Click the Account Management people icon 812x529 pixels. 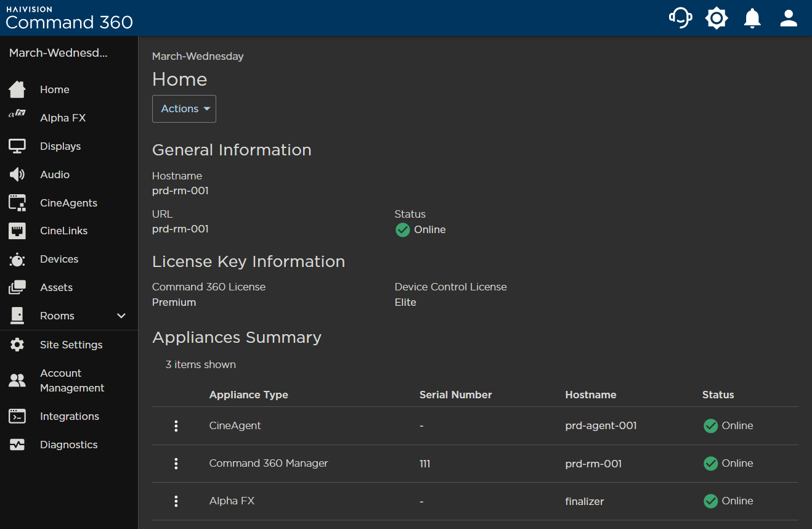pyautogui.click(x=17, y=380)
